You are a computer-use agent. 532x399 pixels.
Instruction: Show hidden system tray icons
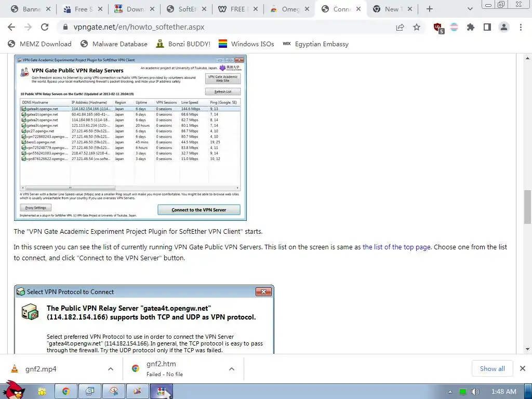point(450,392)
